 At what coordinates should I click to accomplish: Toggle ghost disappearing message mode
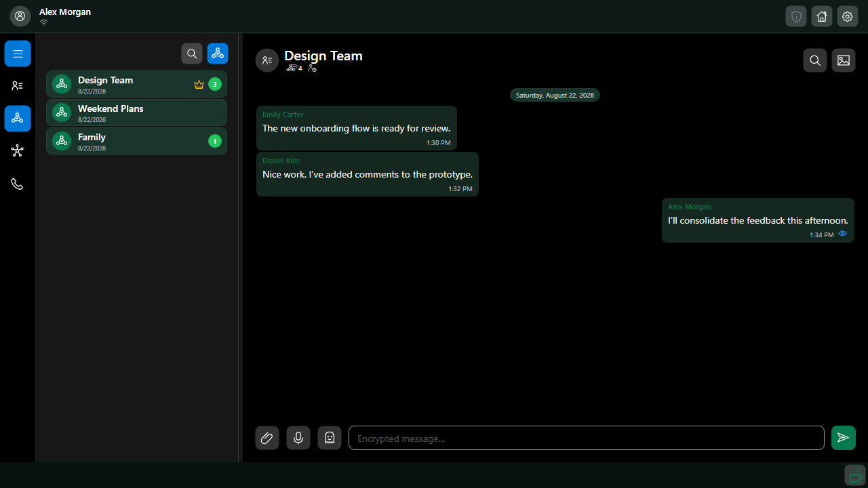point(330,438)
